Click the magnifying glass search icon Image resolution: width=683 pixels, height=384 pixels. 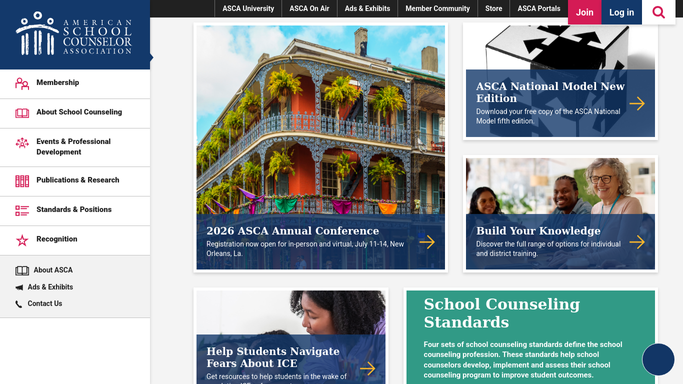[x=658, y=12]
